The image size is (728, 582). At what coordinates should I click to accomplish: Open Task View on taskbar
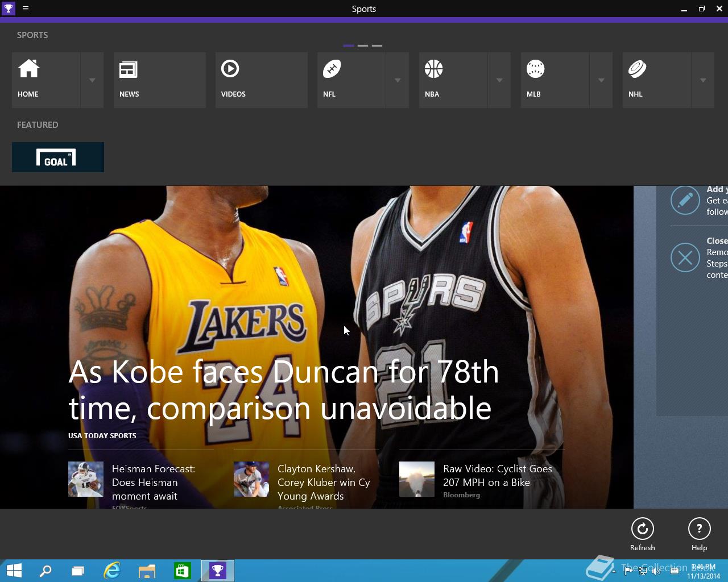coord(77,571)
